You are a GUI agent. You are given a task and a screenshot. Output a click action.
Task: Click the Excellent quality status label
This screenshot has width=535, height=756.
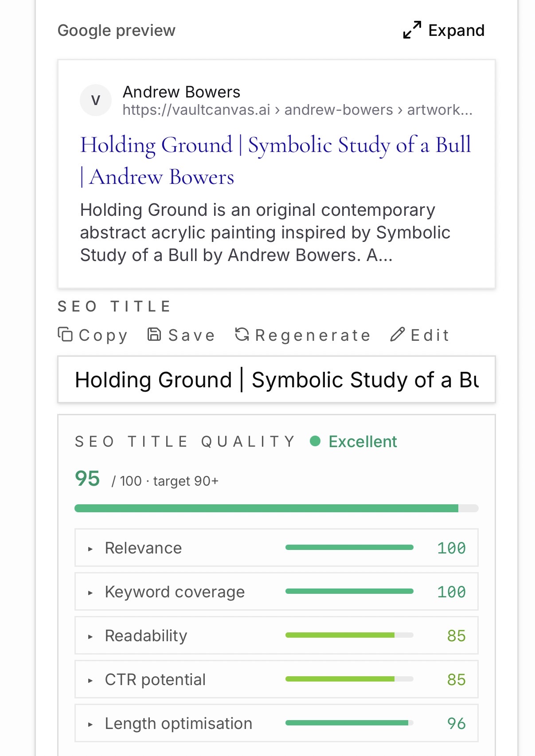point(363,441)
